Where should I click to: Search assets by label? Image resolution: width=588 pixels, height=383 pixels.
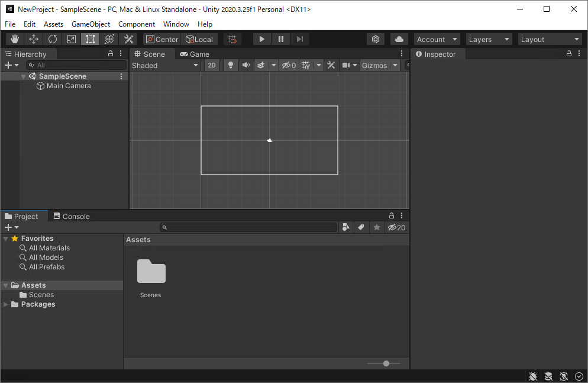tap(361, 227)
